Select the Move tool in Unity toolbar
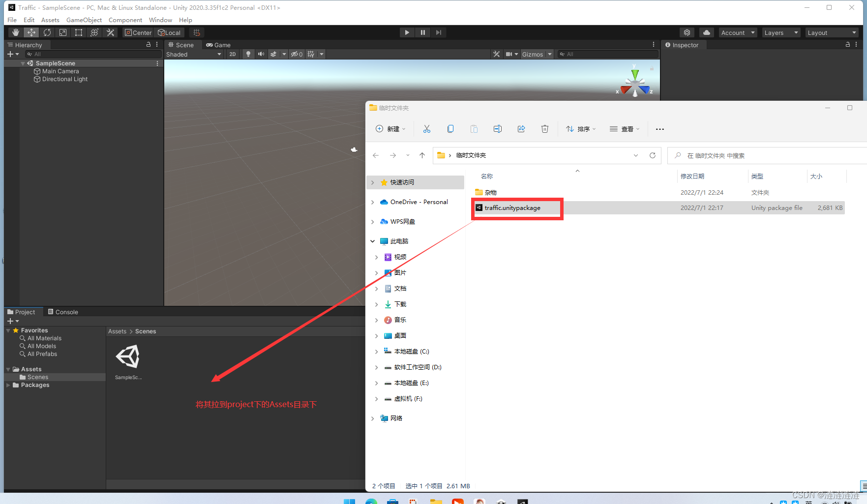 coord(31,32)
